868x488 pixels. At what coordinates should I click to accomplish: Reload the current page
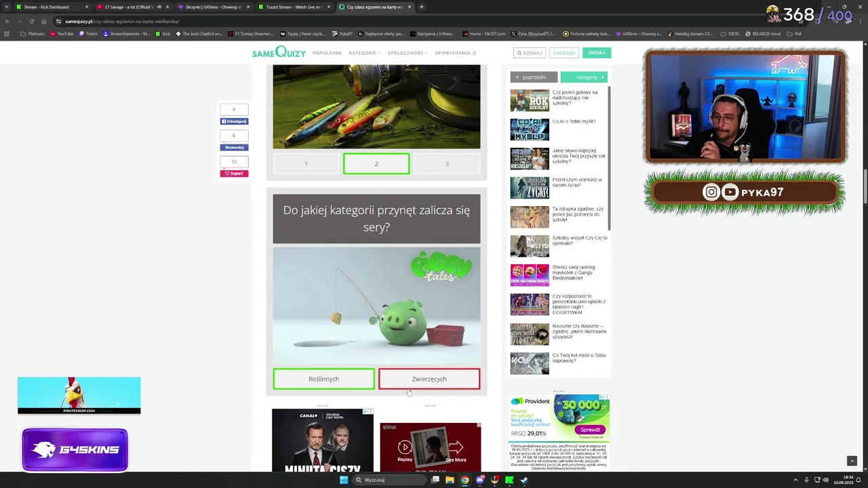(x=31, y=21)
